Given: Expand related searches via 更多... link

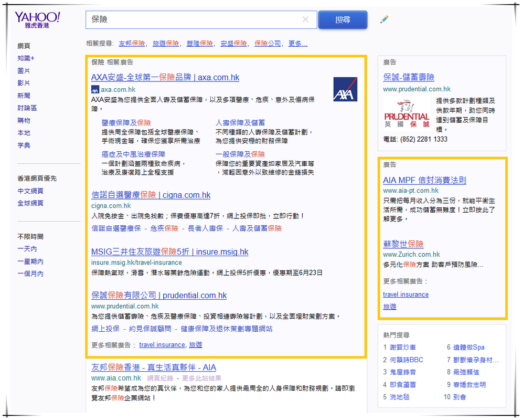Looking at the screenshot, I should (x=297, y=44).
